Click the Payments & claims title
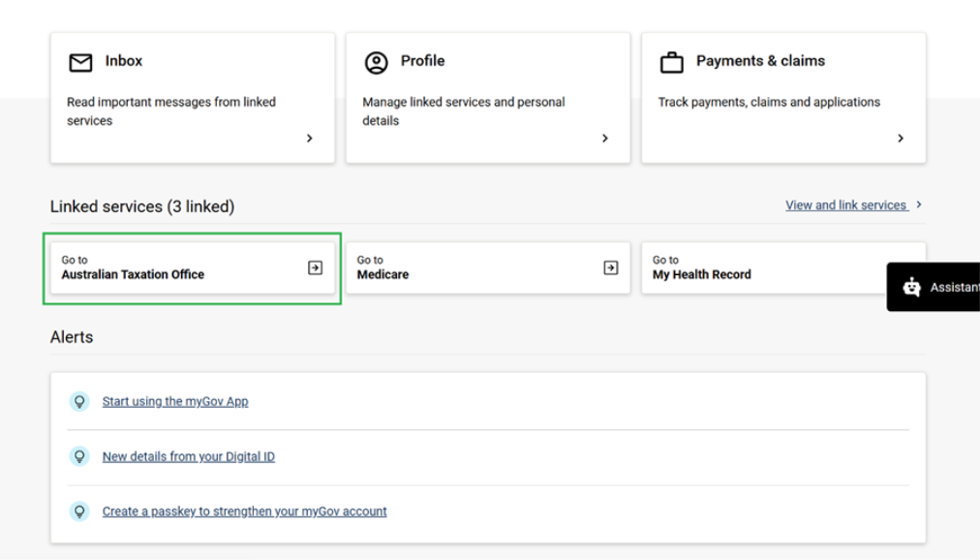Image resolution: width=980 pixels, height=560 pixels. click(760, 61)
